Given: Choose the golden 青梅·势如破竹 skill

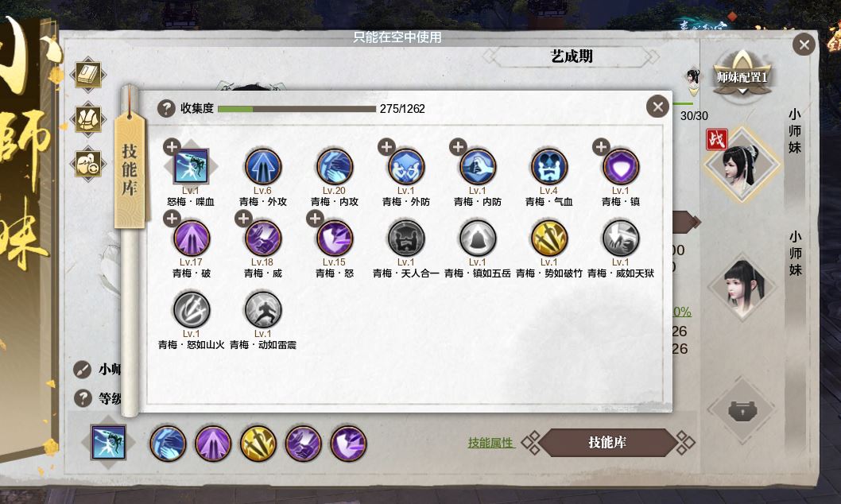Looking at the screenshot, I should pos(548,238).
